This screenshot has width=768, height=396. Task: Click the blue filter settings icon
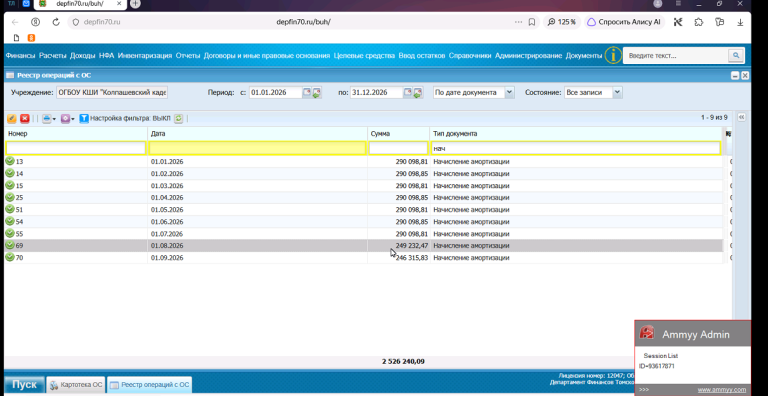[x=84, y=119]
